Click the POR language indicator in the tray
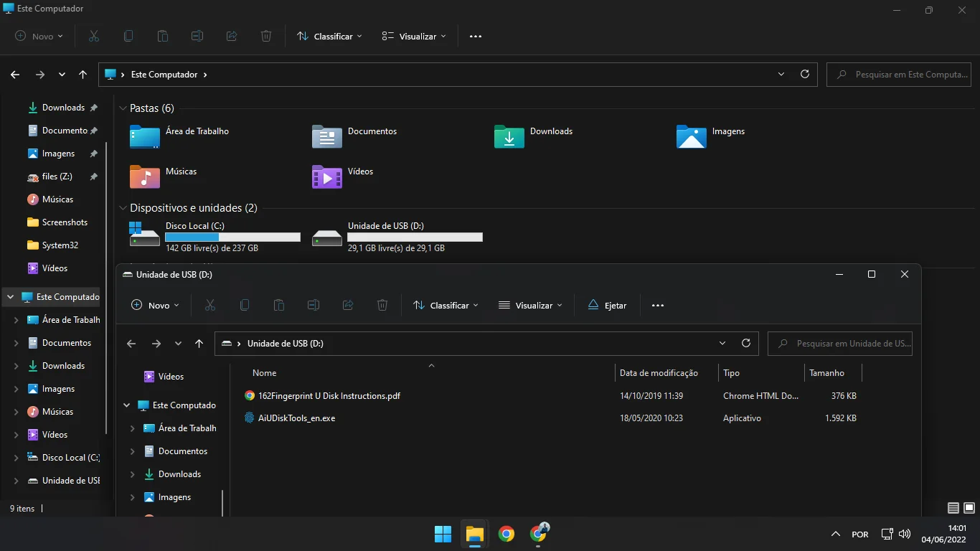 coord(859,534)
